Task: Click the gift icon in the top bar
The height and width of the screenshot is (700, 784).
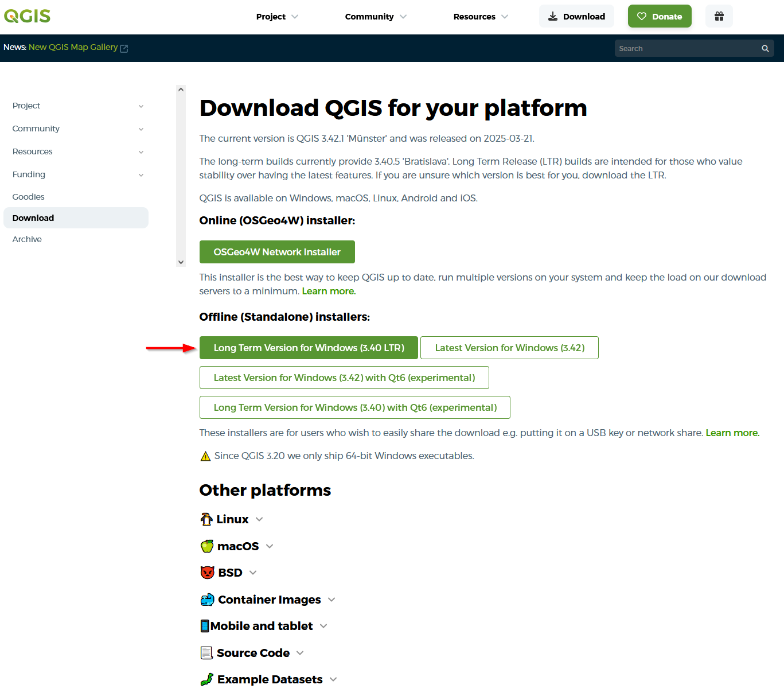Action: [719, 16]
